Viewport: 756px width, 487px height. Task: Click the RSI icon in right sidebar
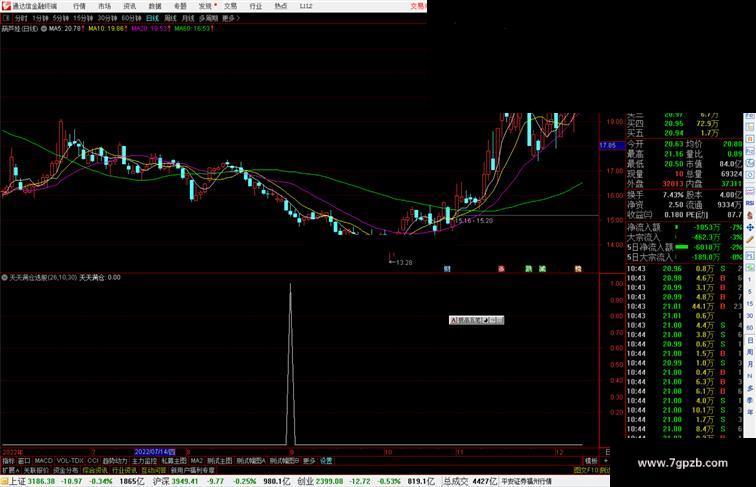click(x=750, y=203)
